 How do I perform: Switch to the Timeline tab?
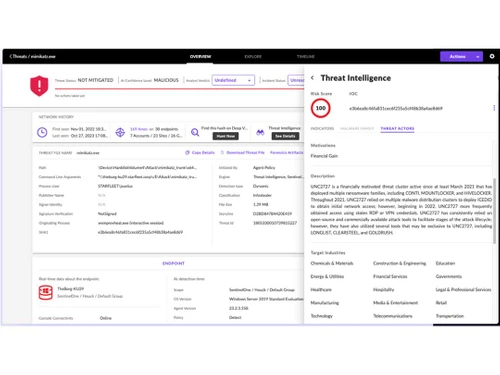306,57
